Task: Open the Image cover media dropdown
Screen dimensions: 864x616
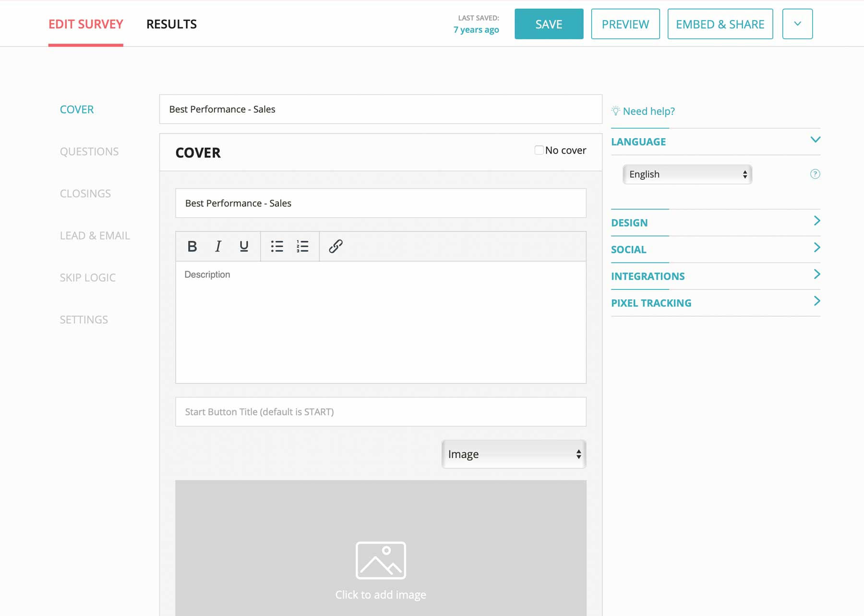Action: click(x=514, y=454)
